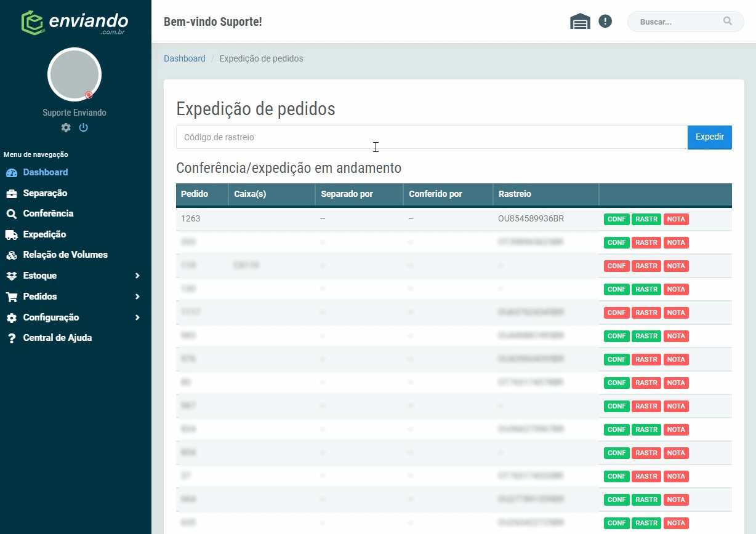
Task: Expand the Configuração submenu
Action: (74, 317)
